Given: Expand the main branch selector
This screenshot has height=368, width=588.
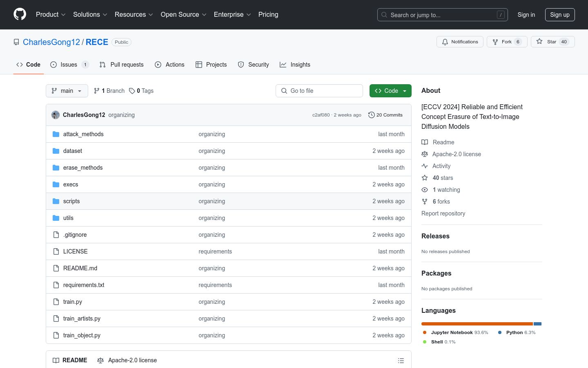Looking at the screenshot, I should click(67, 91).
